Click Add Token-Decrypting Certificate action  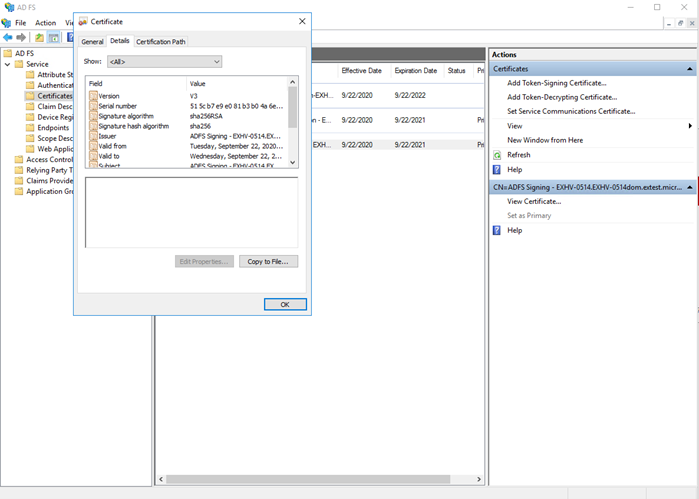[562, 97]
